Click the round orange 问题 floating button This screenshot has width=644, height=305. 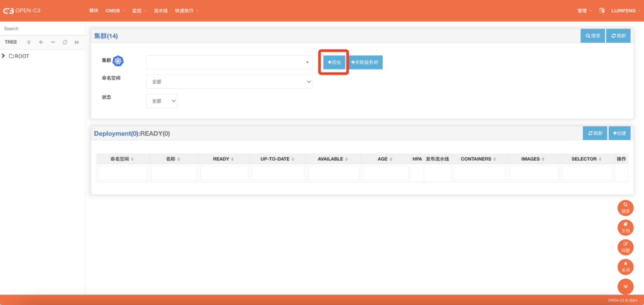[x=625, y=247]
